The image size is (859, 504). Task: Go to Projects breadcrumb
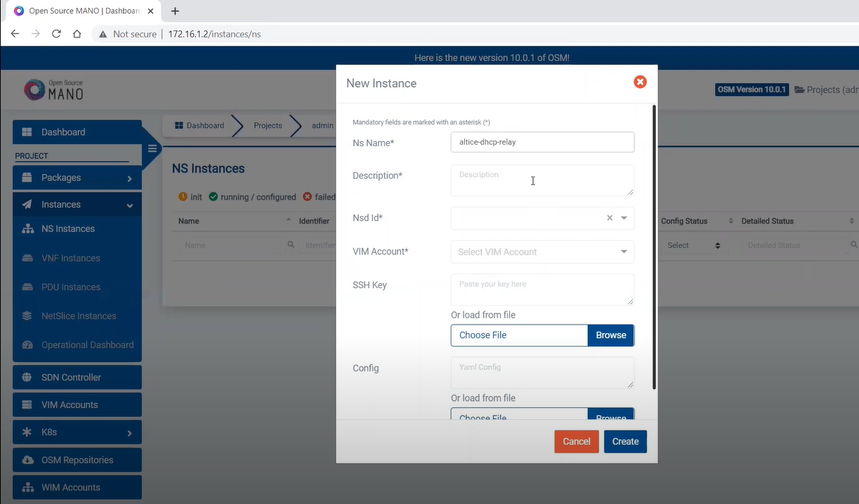(268, 126)
